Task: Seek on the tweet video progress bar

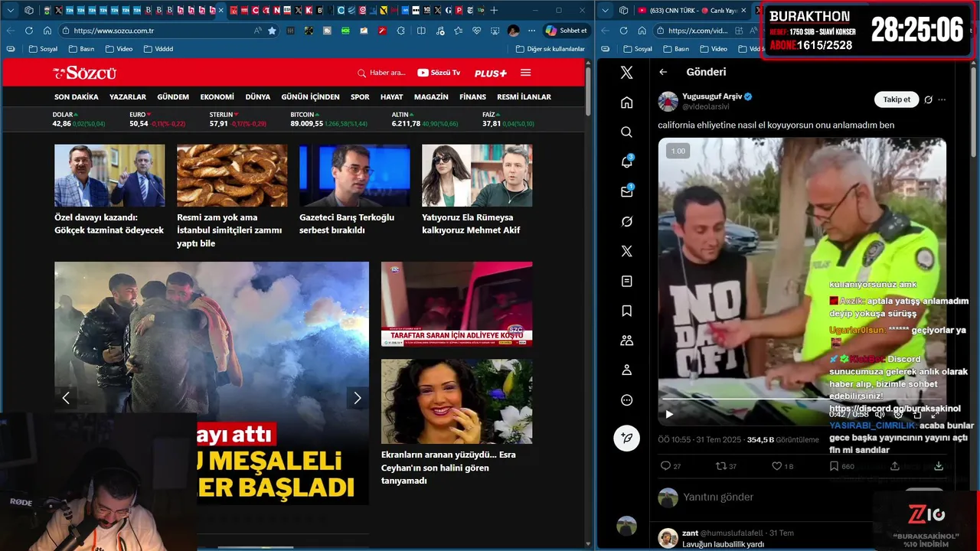Action: [x=801, y=399]
